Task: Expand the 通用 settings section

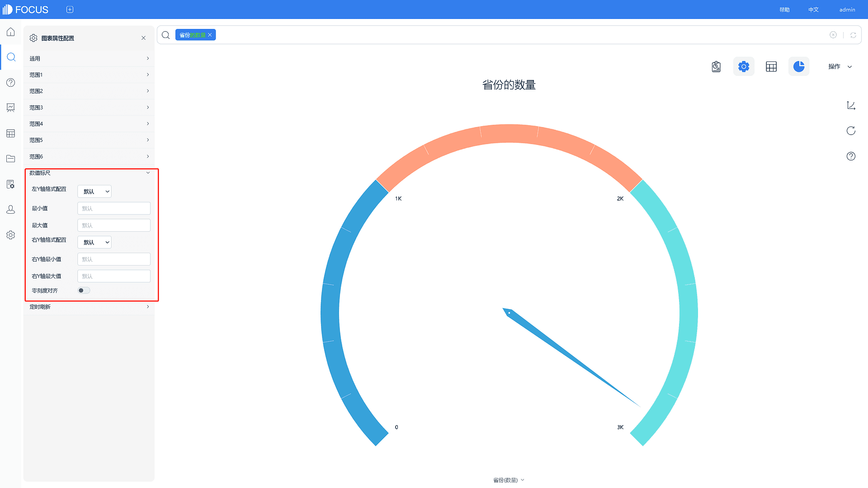Action: [90, 58]
